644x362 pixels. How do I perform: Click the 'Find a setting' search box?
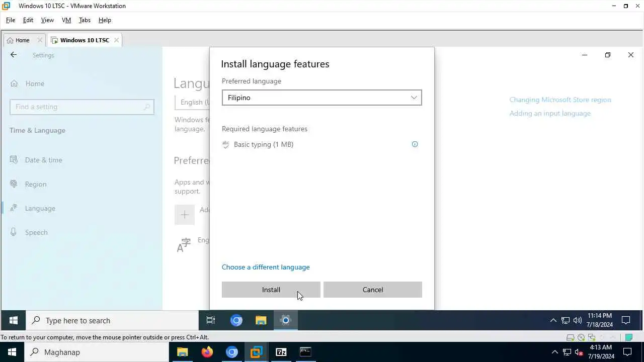pos(82,107)
